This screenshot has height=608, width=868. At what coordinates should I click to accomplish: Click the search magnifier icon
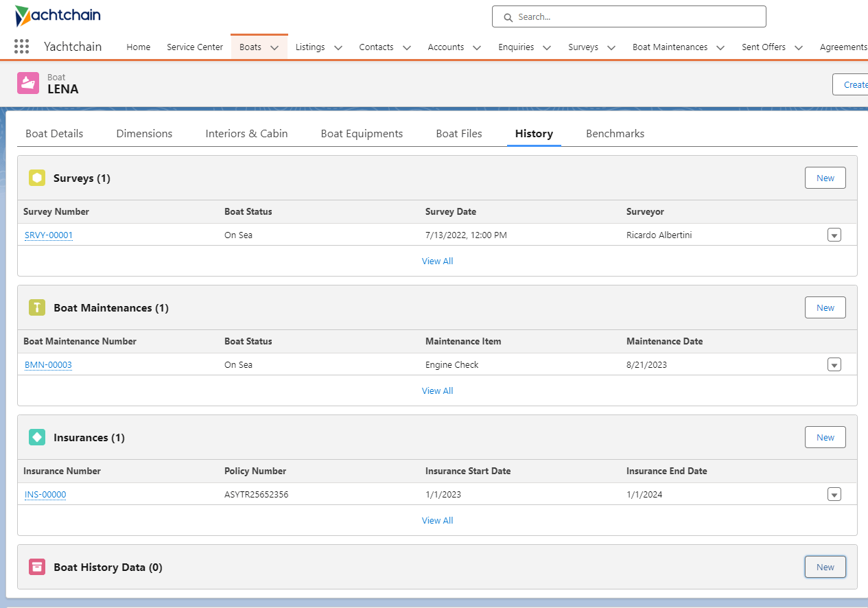(x=508, y=17)
